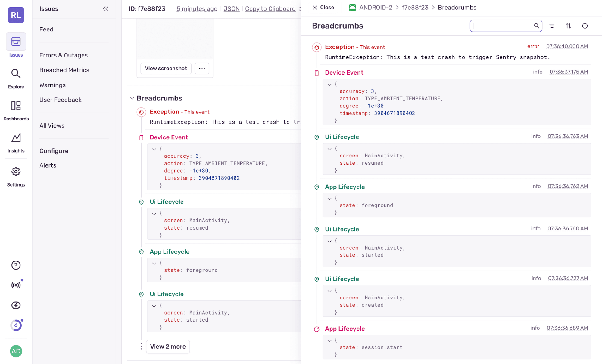
Task: Select Feed in the Issues menu
Action: click(46, 29)
